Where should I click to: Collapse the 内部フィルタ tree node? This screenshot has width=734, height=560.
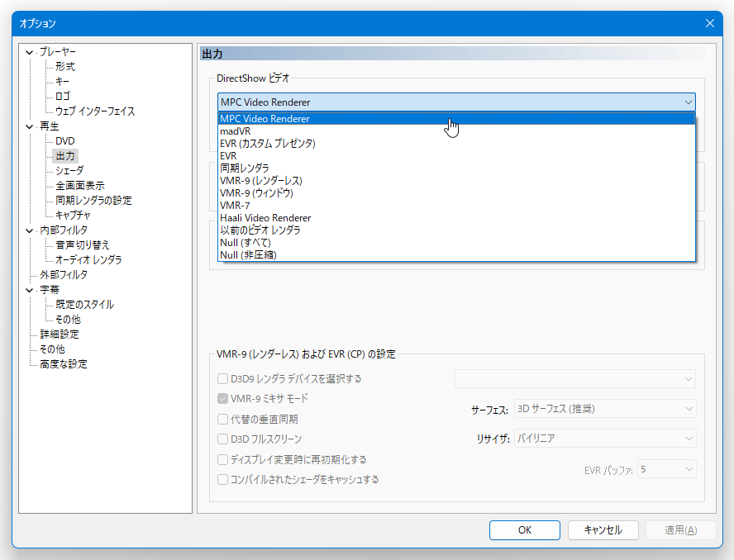pos(30,230)
